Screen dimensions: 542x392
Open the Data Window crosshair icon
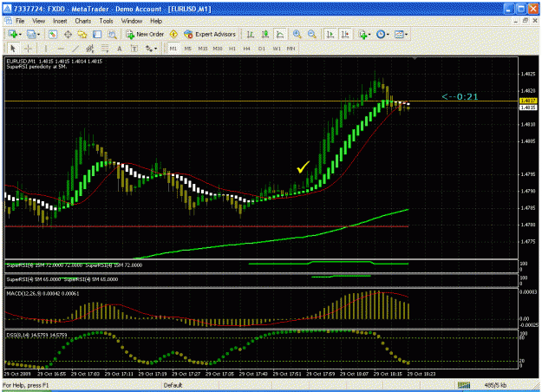(x=68, y=34)
